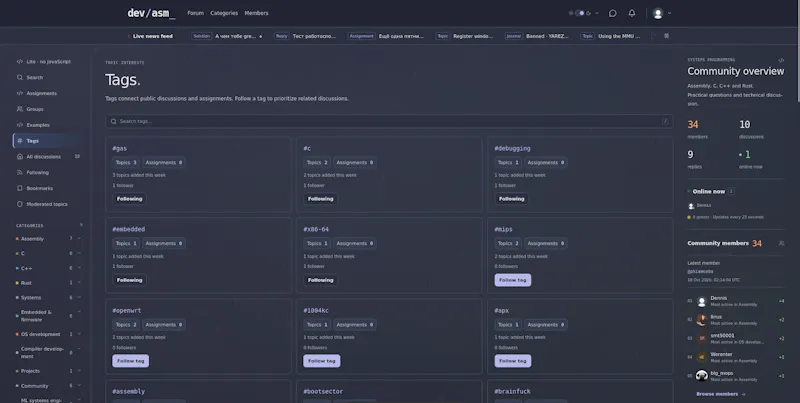Unfollow the #c tag
This screenshot has width=800, height=403.
[x=320, y=199]
